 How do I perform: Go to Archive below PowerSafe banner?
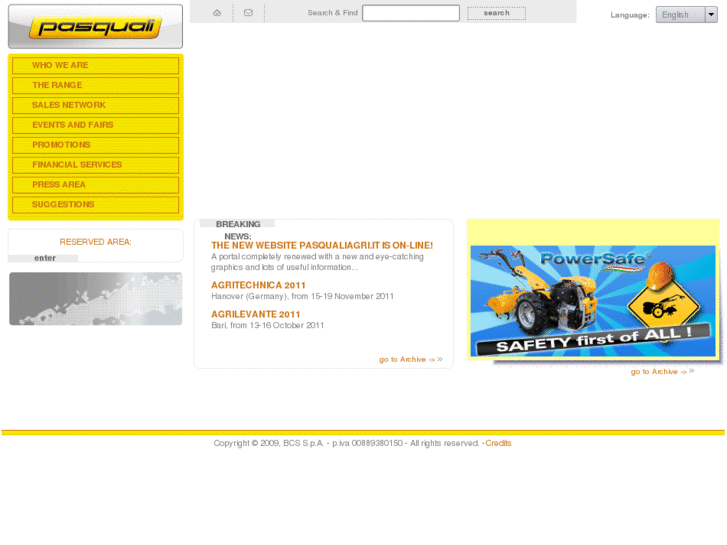coord(662,372)
